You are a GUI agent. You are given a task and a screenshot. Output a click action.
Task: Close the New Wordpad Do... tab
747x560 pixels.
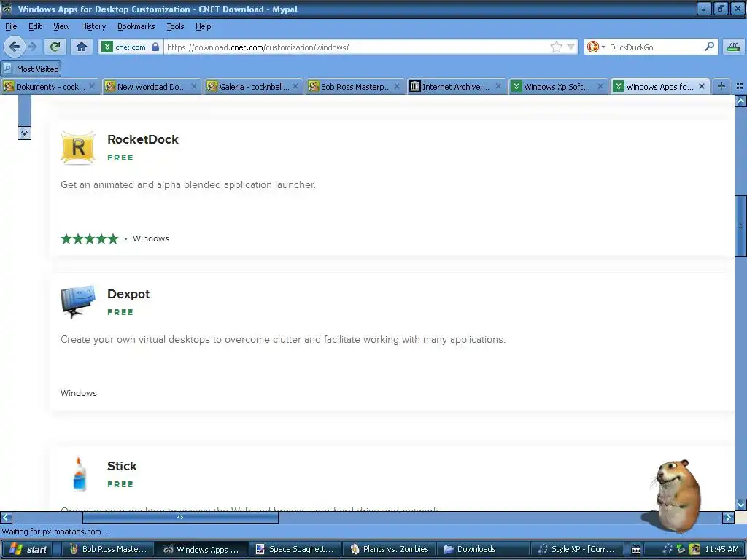pyautogui.click(x=194, y=86)
